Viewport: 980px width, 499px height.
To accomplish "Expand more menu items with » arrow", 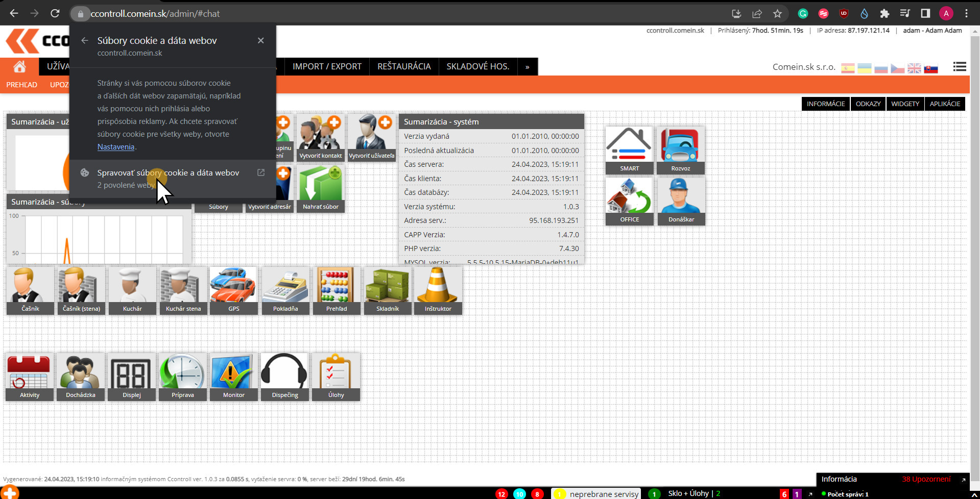I will pyautogui.click(x=527, y=67).
